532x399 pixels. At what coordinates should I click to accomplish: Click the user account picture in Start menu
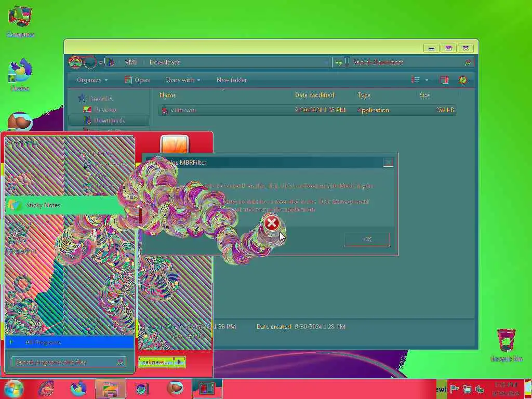pyautogui.click(x=175, y=144)
